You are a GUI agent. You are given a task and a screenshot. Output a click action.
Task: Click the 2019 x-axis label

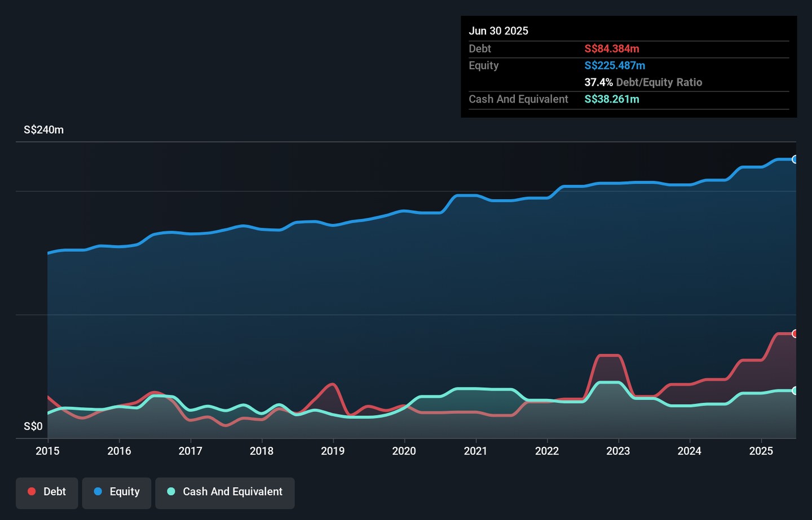333,451
